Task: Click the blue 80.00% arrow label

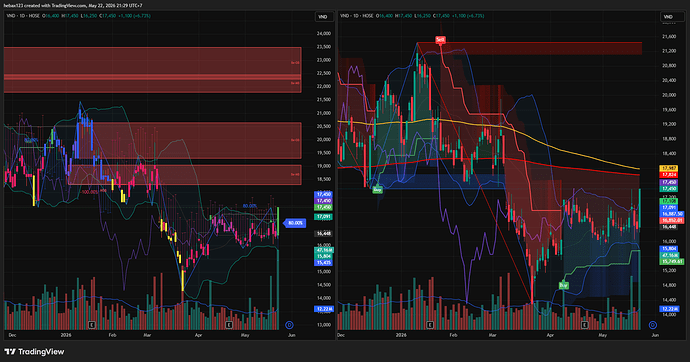Action: (x=294, y=223)
